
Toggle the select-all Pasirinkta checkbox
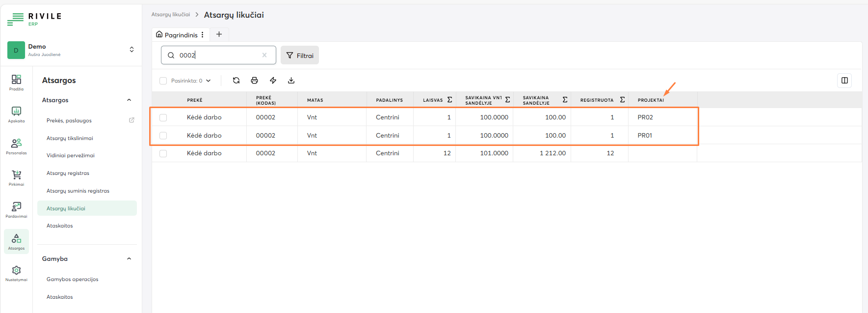[163, 81]
